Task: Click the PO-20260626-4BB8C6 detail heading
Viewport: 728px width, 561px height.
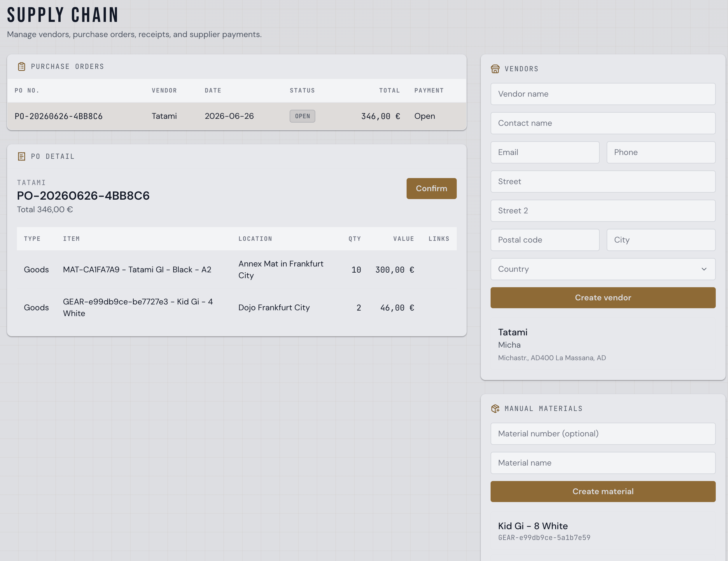Action: click(83, 196)
